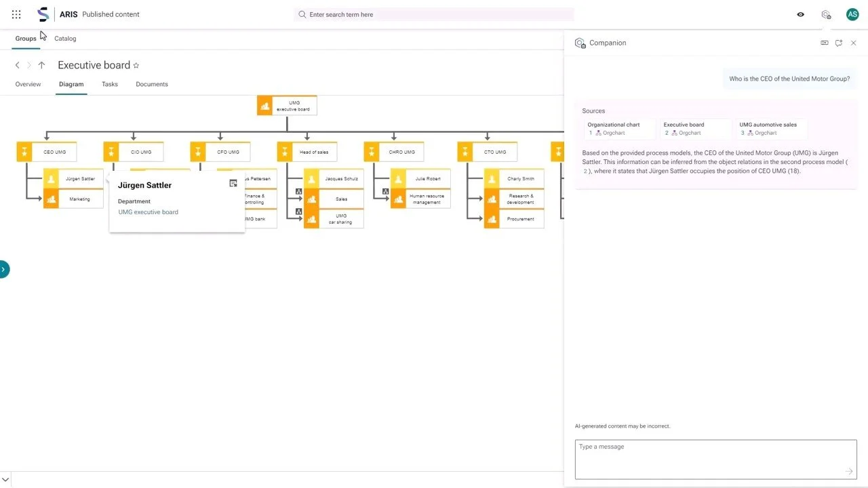Navigate up one level arrow

41,65
